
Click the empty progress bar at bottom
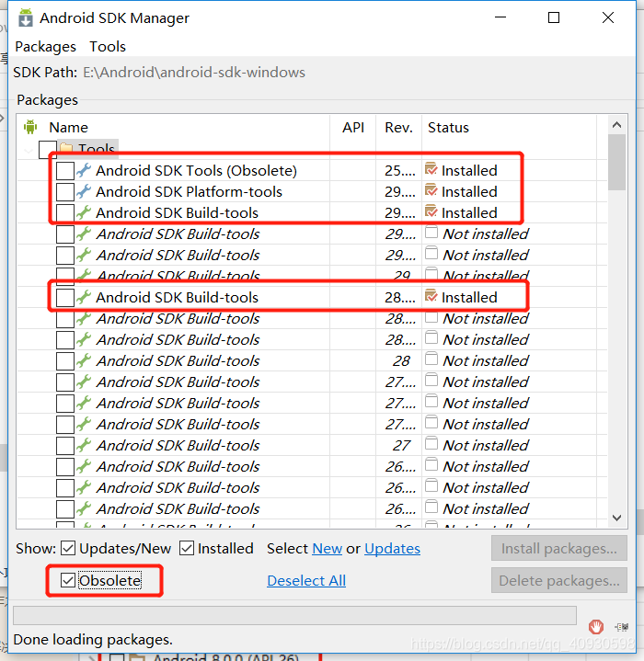pos(294,615)
